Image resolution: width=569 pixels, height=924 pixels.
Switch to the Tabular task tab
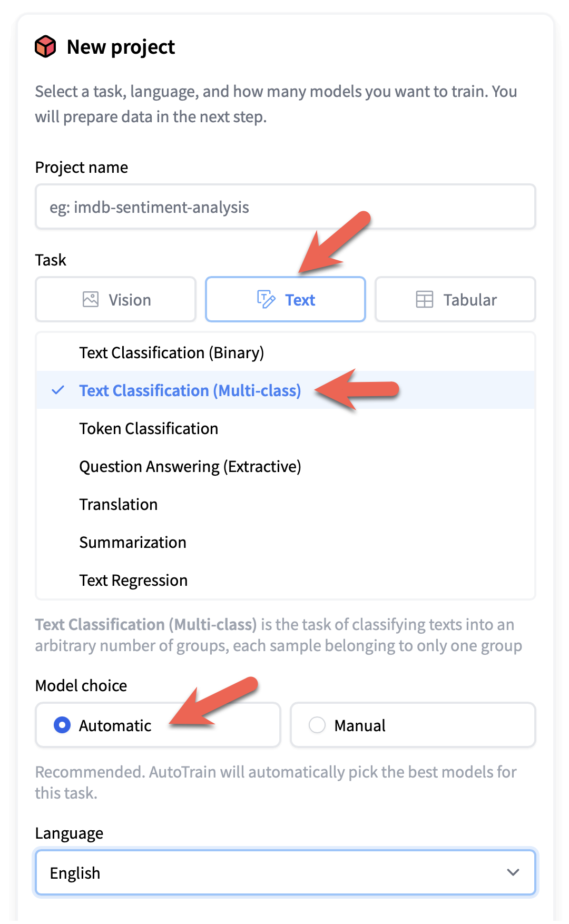click(x=454, y=299)
